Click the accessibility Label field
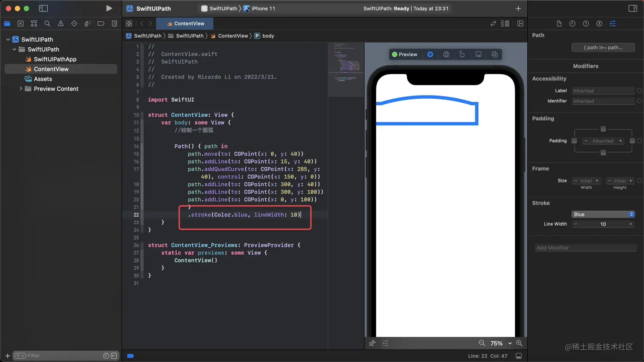The width and height of the screenshot is (644, 362). pos(603,91)
